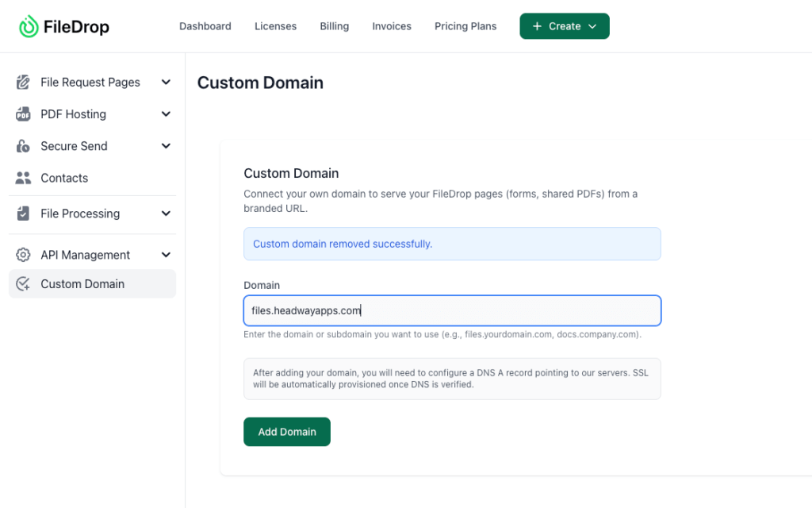Select the File Request Pages pencil icon

(x=21, y=82)
